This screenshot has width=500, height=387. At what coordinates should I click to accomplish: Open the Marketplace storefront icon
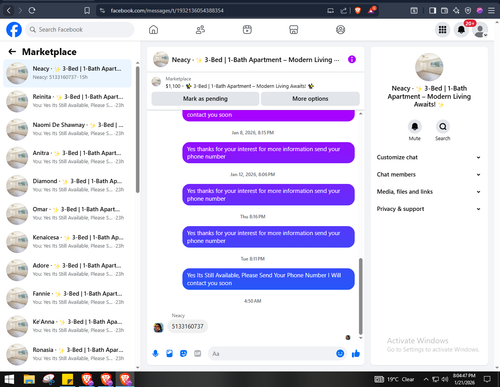coord(294,30)
